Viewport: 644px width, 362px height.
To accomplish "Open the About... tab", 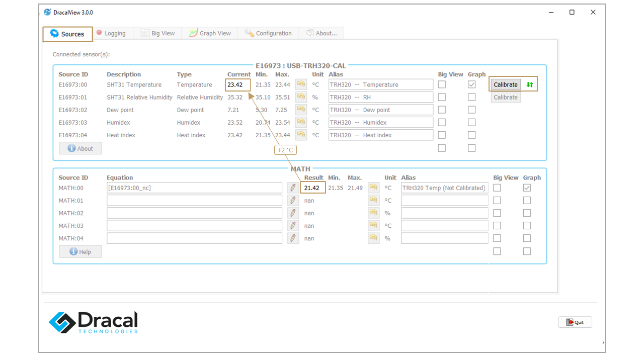I will 321,33.
